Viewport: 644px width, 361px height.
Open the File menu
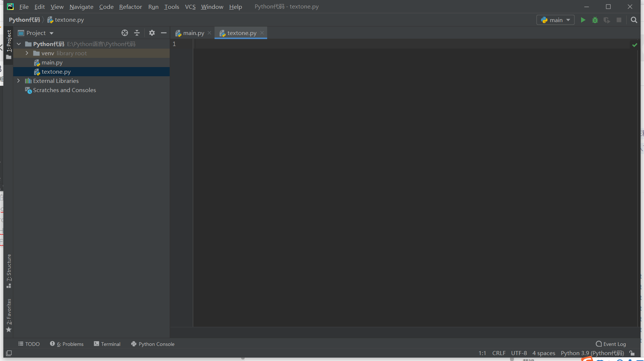pyautogui.click(x=24, y=7)
